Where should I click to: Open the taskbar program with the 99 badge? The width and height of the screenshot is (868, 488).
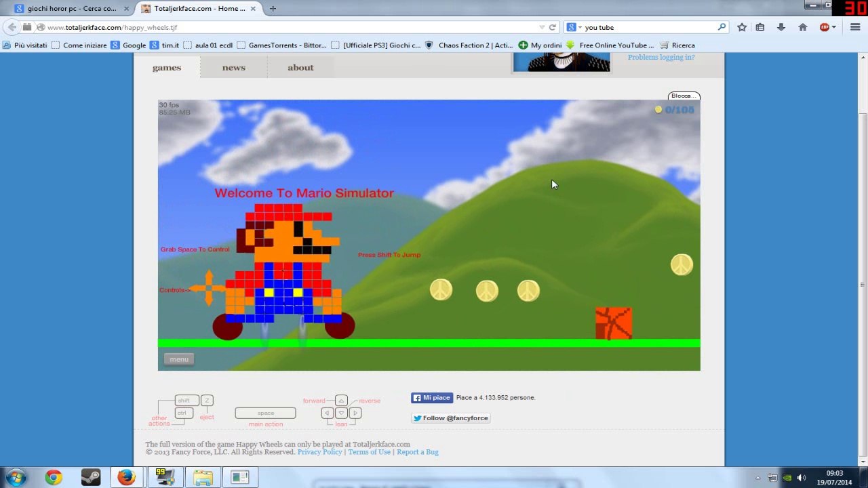click(165, 477)
